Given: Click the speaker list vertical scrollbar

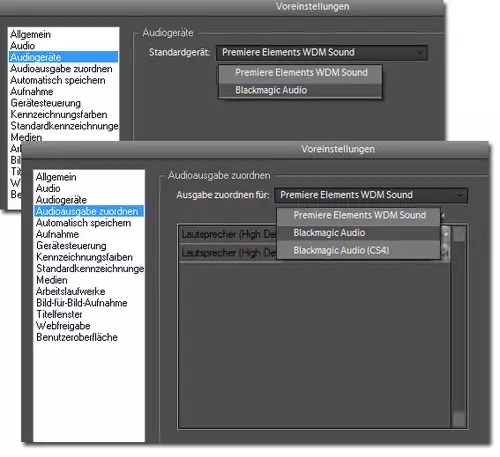Looking at the screenshot, I should (459, 327).
